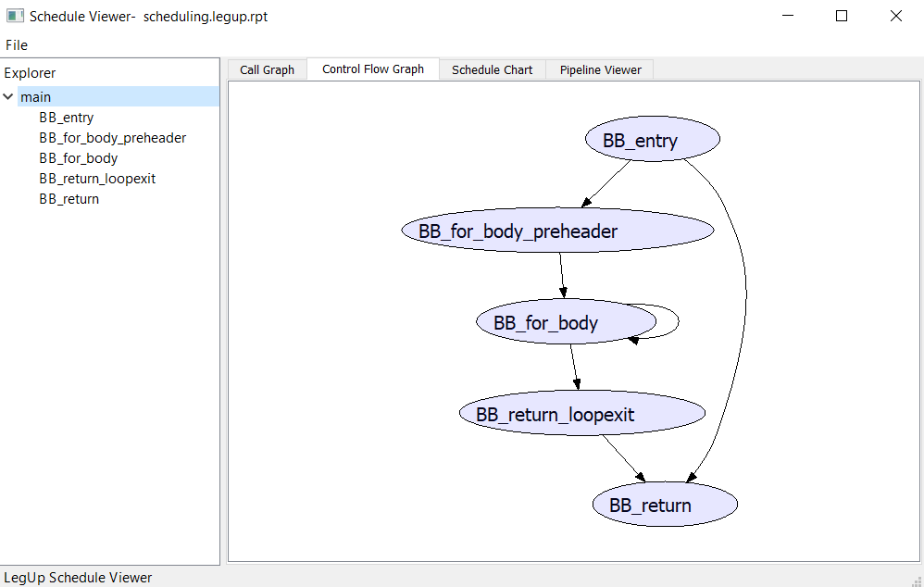Click the LegUp Schedule Viewer status text
This screenshot has height=587, width=924.
78,578
